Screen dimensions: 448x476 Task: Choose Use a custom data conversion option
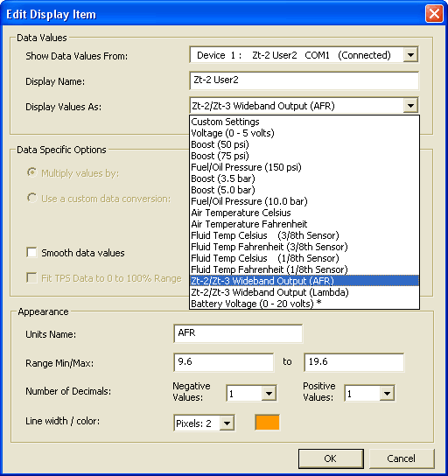pyautogui.click(x=31, y=198)
